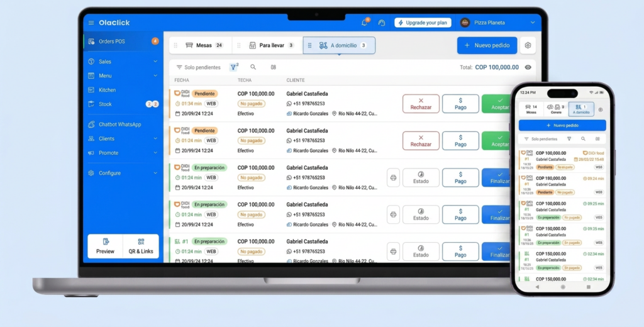Click the Promote megaphone icon in sidebar
This screenshot has height=327, width=644.
[91, 153]
